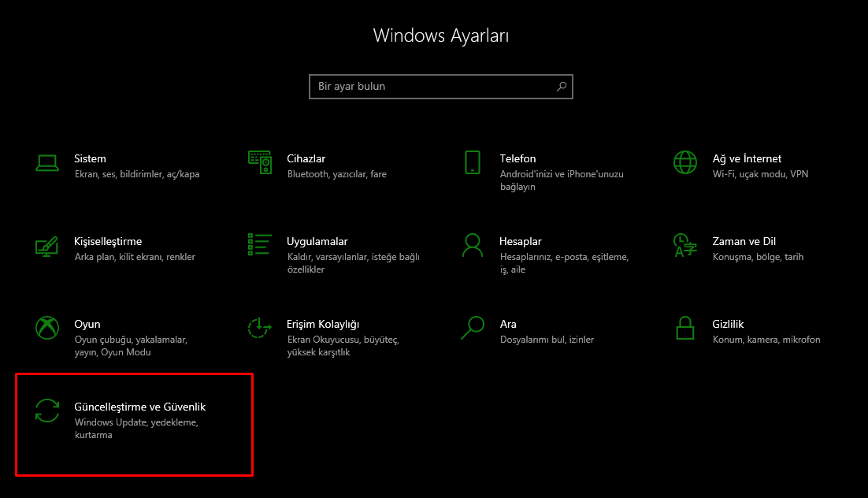The image size is (868, 498).
Task: Click the 'Windows Ayarları' page heading
Action: click(x=440, y=36)
